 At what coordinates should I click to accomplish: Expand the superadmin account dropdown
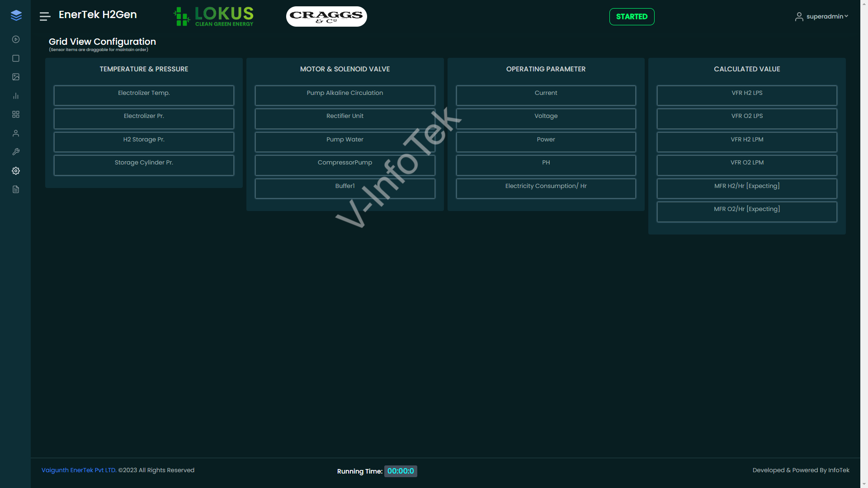[827, 17]
